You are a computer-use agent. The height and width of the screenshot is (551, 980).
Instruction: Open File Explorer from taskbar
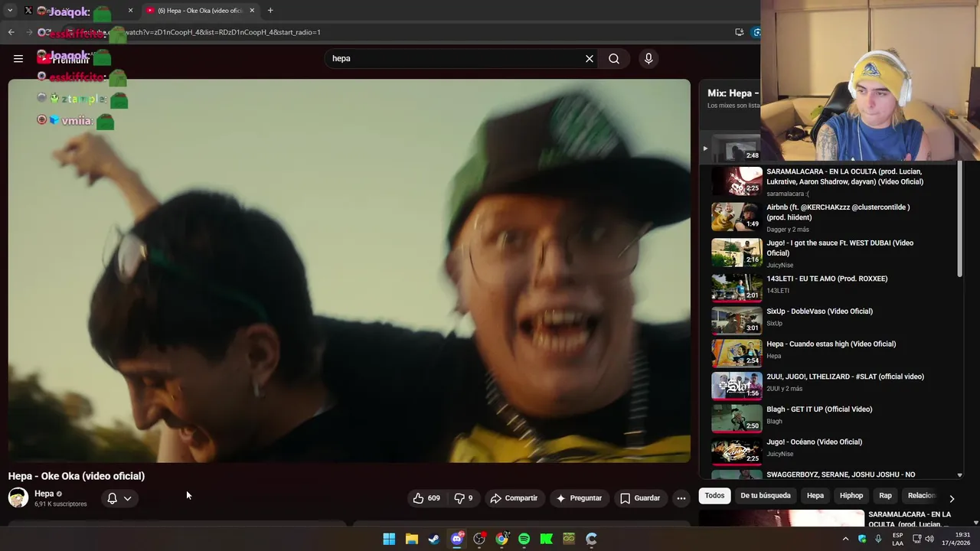[412, 539]
